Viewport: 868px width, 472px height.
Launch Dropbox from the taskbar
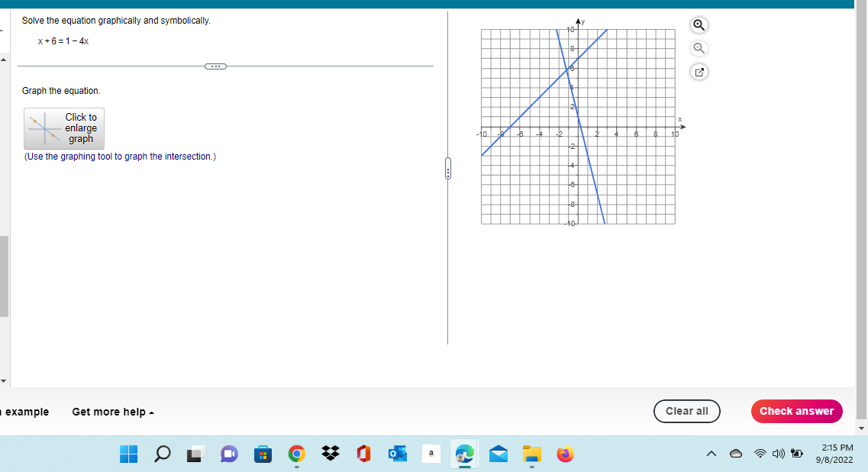330,454
